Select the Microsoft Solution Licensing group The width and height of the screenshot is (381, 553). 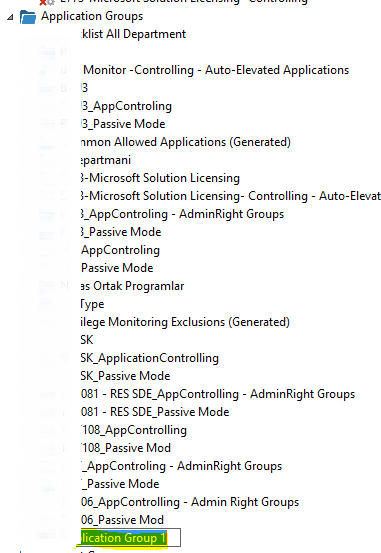[x=161, y=178]
